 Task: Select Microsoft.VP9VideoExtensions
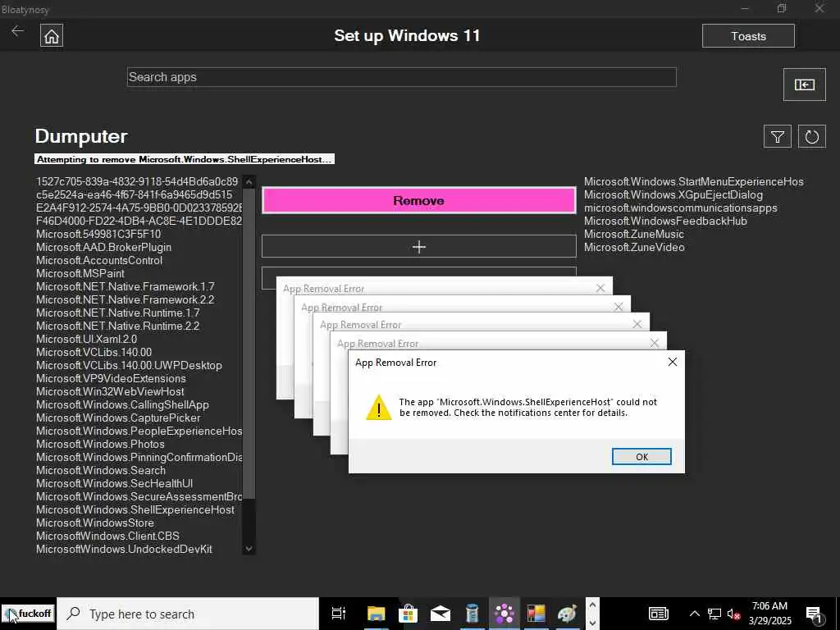111,378
